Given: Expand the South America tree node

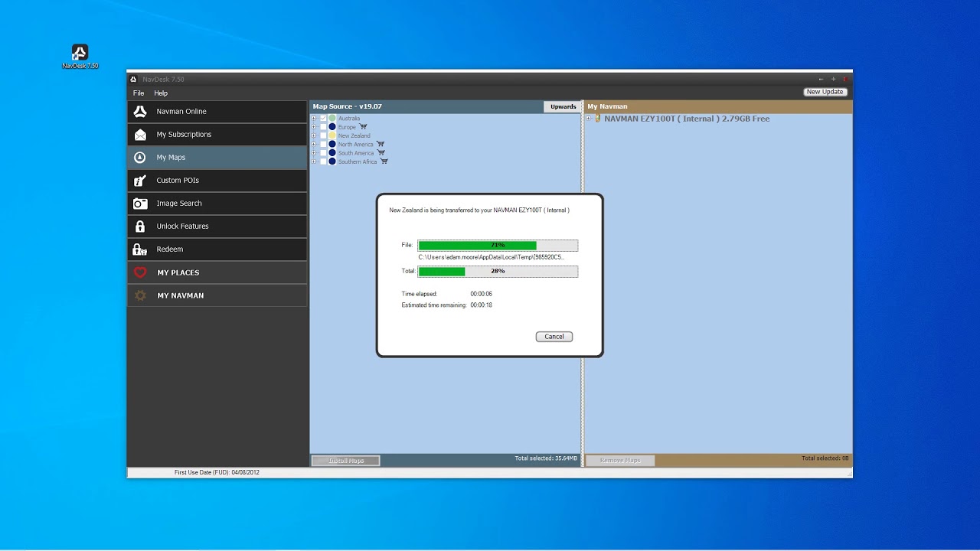Looking at the screenshot, I should [314, 153].
